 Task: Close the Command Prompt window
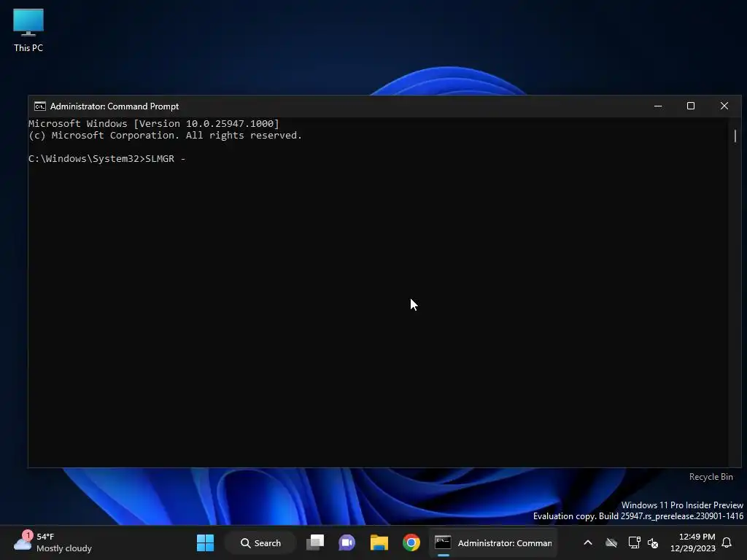tap(724, 106)
